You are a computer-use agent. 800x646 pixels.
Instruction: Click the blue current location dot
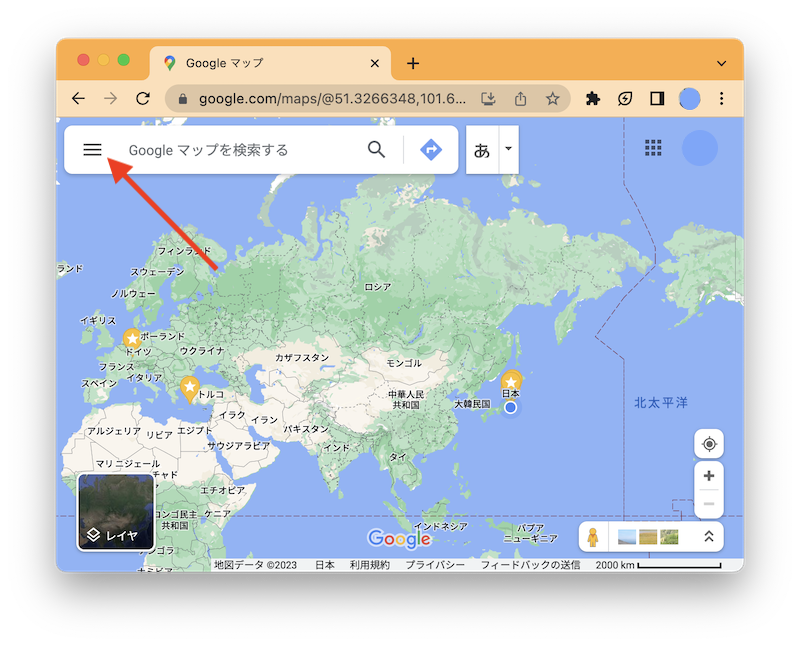coord(510,407)
